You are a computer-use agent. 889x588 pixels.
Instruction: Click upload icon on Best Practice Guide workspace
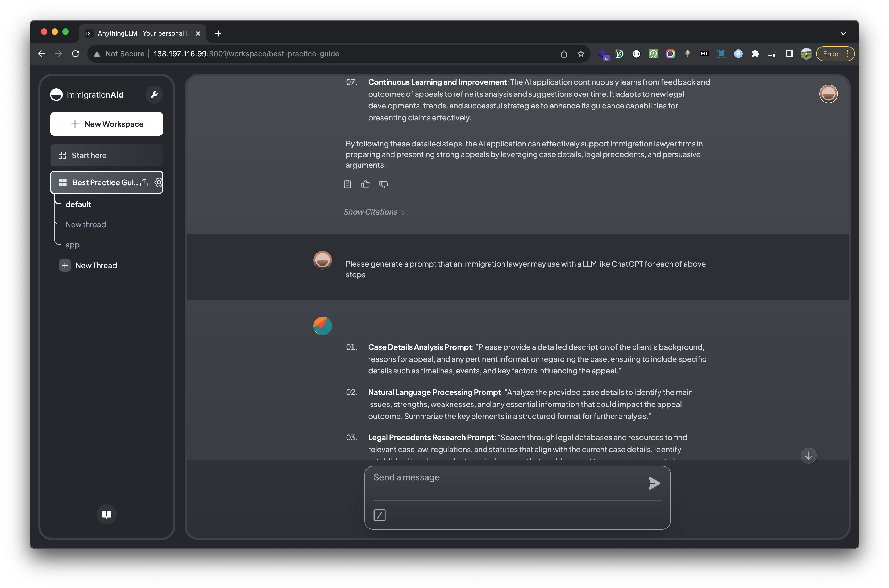point(144,182)
